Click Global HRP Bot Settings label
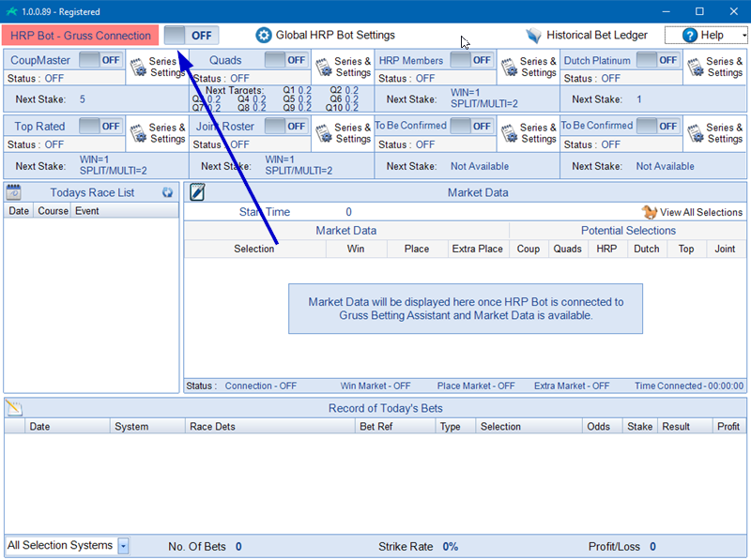The height and width of the screenshot is (560, 751). tap(335, 35)
